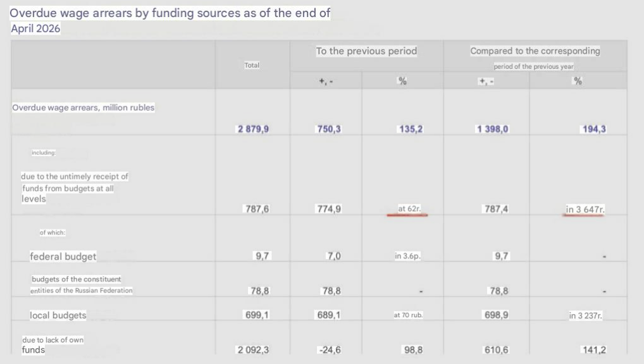Select the 2 092,3 own funds total
The image size is (644, 364).
(x=254, y=349)
